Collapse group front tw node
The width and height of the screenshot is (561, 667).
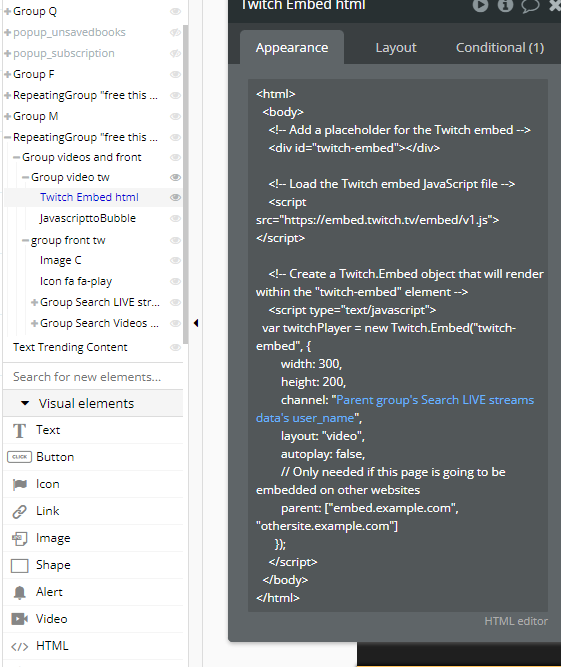(x=25, y=240)
